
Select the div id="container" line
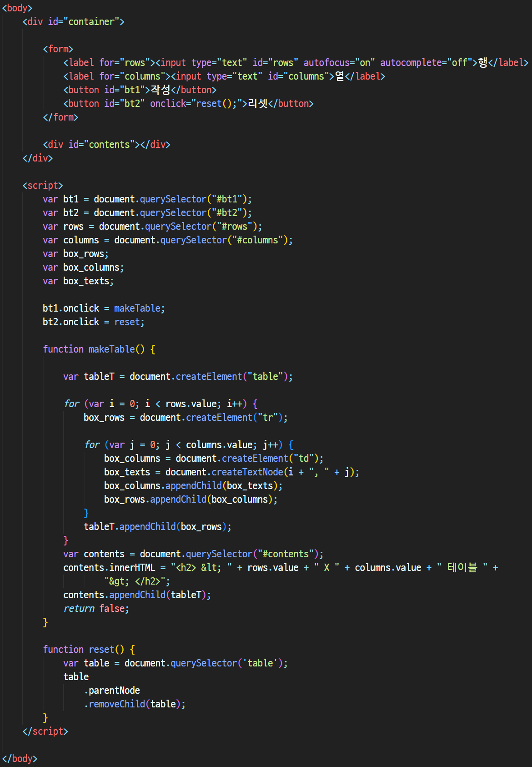73,22
